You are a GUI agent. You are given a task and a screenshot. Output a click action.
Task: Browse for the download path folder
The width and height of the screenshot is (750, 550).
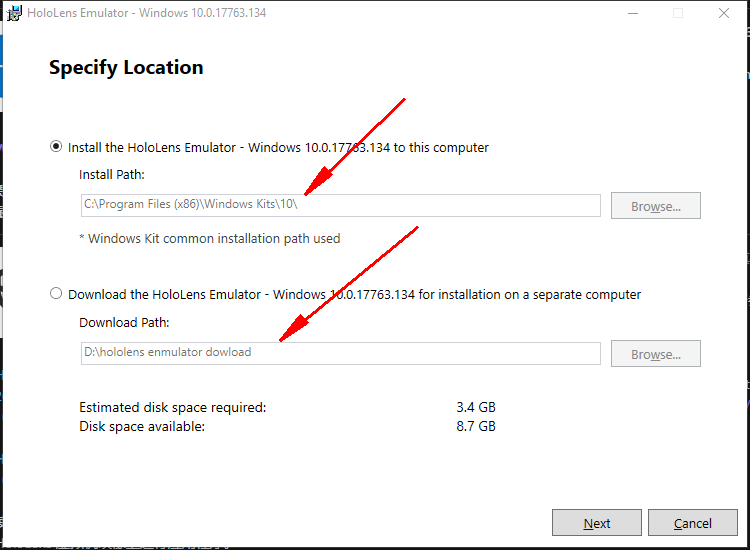click(x=656, y=353)
